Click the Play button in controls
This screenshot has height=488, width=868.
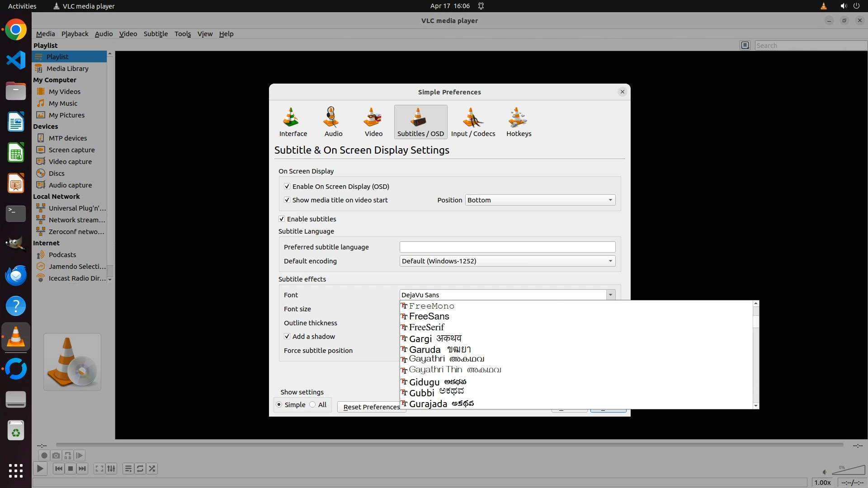click(x=40, y=469)
